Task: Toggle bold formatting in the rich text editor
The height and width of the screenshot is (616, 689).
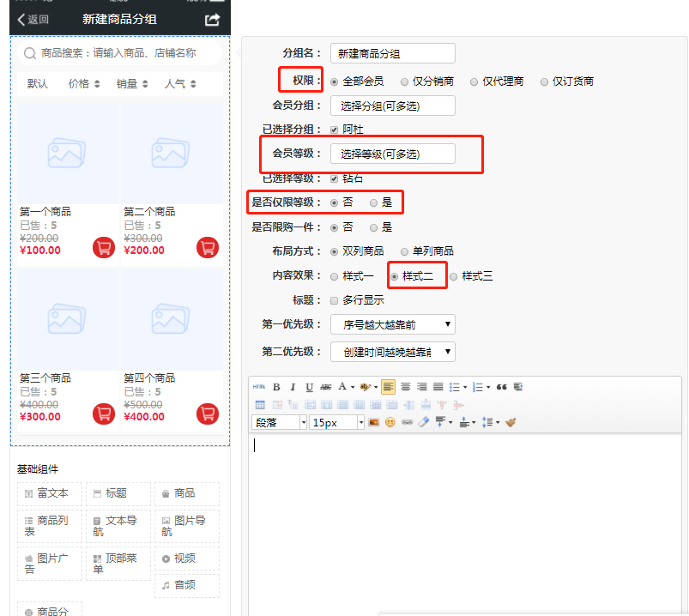Action: [276, 386]
